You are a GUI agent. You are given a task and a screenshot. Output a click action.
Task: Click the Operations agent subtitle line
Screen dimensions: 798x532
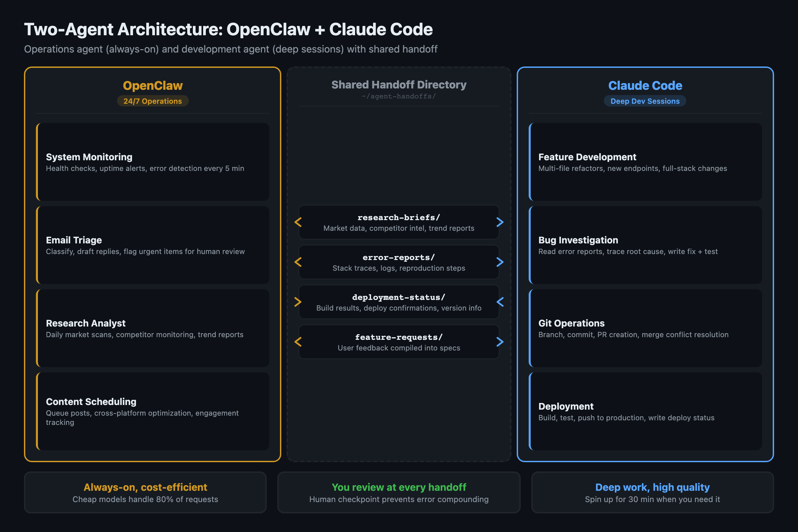[231, 49]
